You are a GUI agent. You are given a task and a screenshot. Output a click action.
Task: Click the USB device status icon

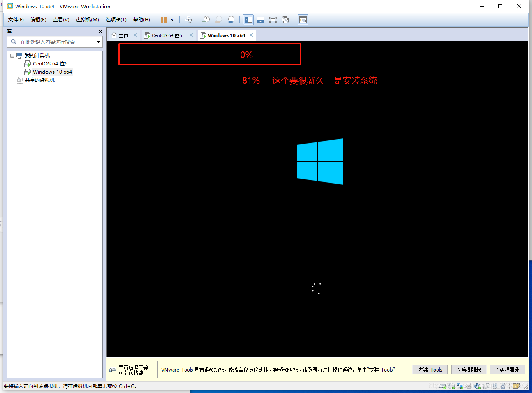click(x=503, y=386)
